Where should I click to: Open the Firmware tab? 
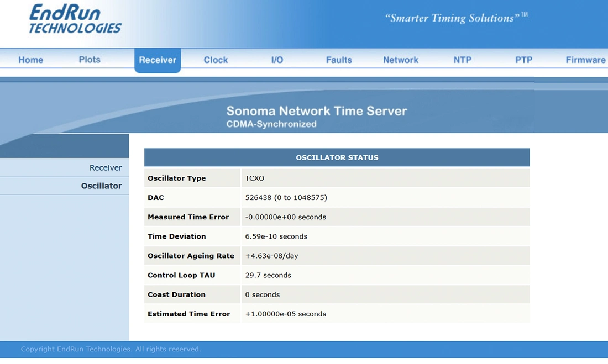point(585,60)
